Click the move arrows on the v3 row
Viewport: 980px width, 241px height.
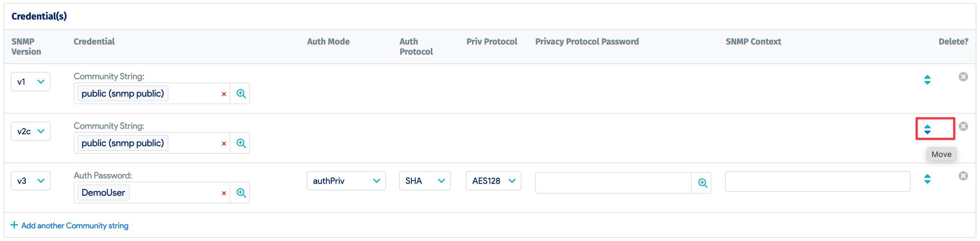click(x=927, y=179)
